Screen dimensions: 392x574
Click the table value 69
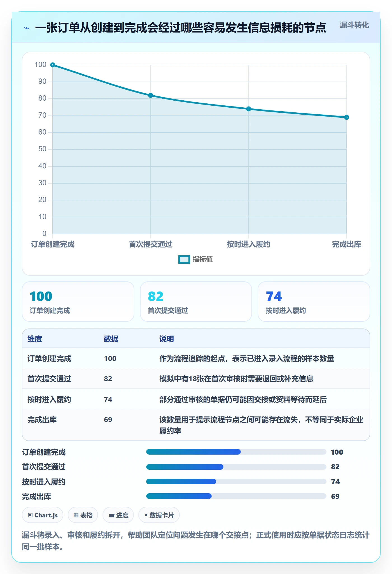click(108, 420)
